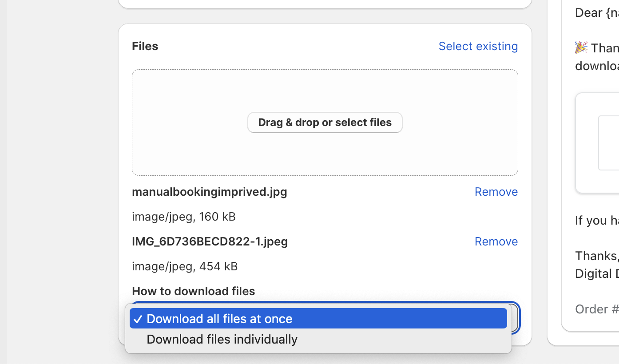Click the checkmark beside the selected download option

click(138, 319)
